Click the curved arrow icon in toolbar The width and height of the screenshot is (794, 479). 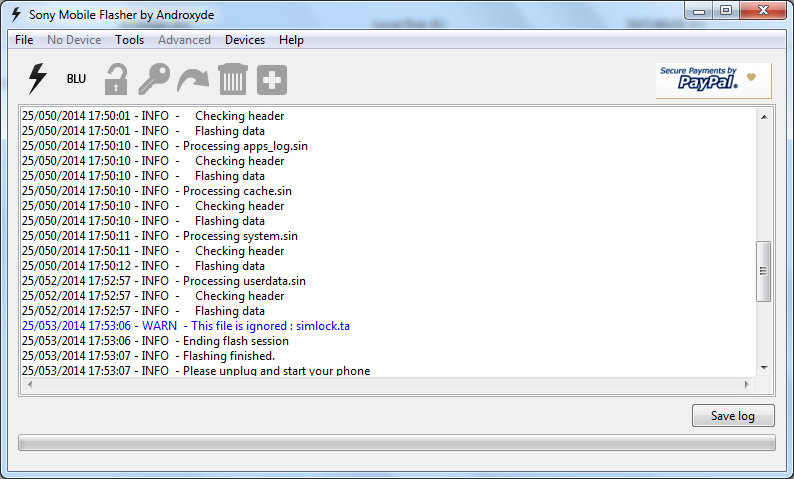tap(193, 80)
